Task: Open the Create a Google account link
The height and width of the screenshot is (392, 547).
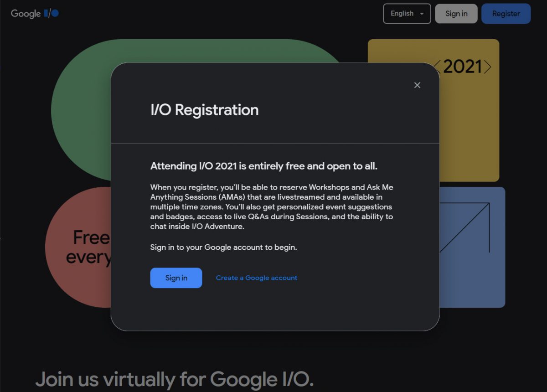Action: (256, 278)
